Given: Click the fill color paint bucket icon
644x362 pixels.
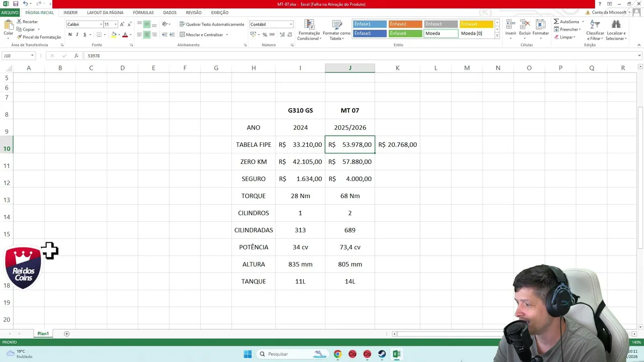Looking at the screenshot, I should (114, 35).
